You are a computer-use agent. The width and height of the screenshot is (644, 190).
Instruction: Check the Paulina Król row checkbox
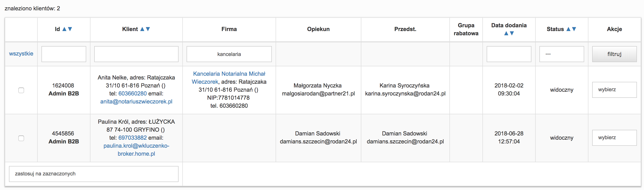click(21, 138)
